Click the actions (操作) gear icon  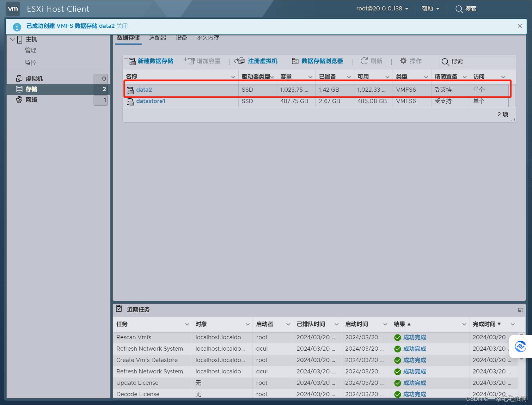pyautogui.click(x=403, y=61)
